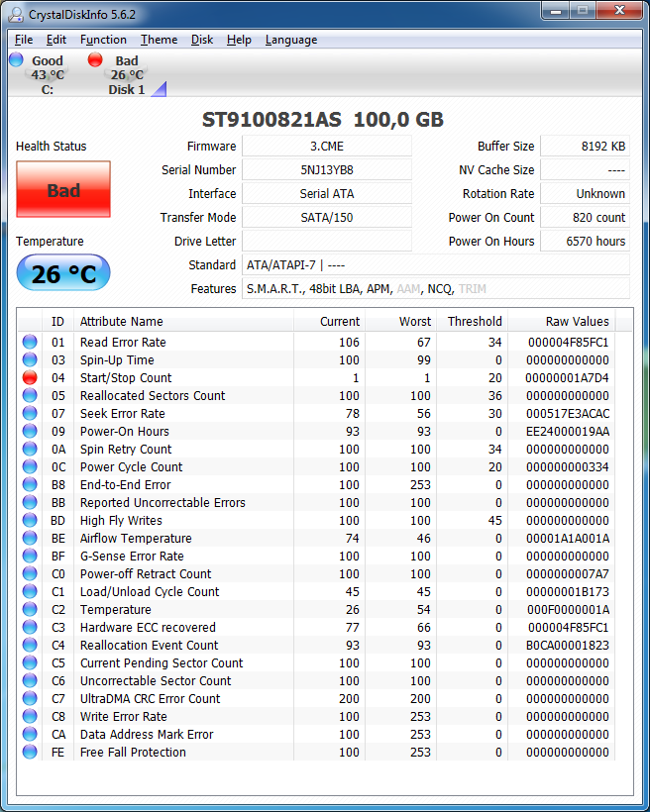
Task: Click the Buffer Size value 8192 KB
Action: coord(586,146)
